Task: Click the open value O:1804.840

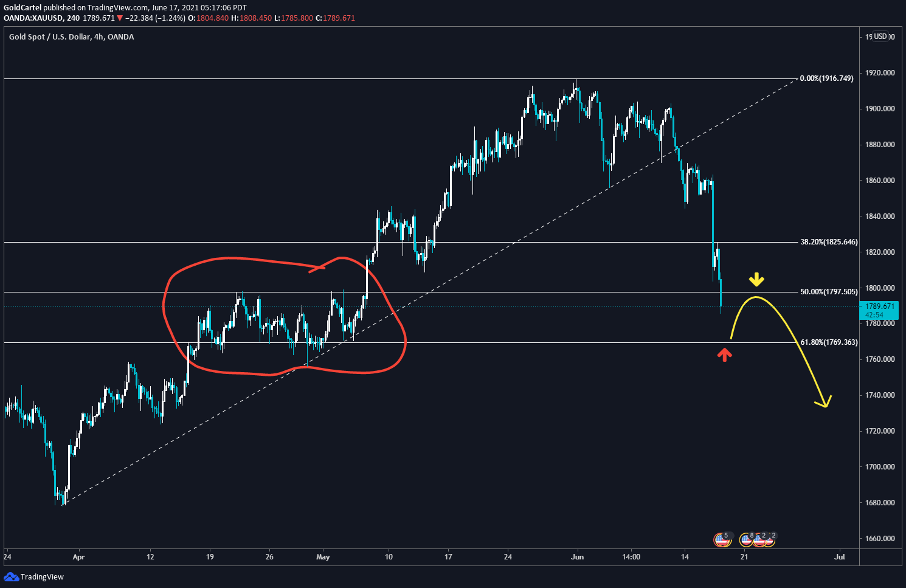Action: point(208,18)
